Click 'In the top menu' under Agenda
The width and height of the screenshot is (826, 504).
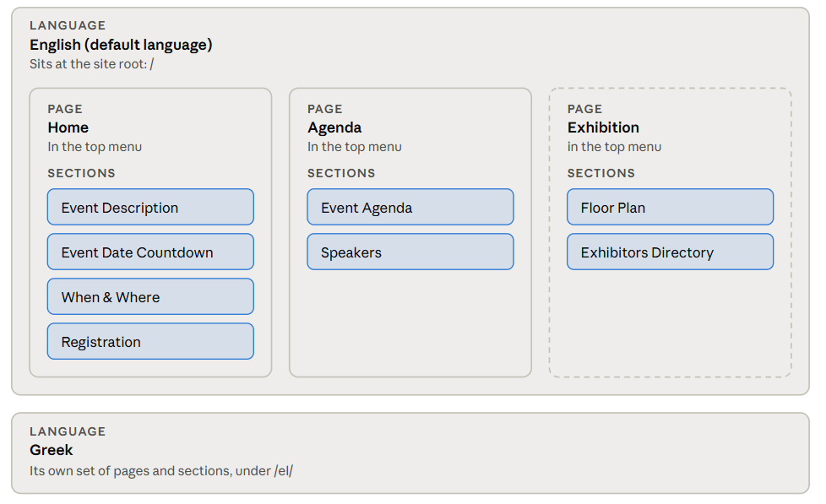[355, 147]
